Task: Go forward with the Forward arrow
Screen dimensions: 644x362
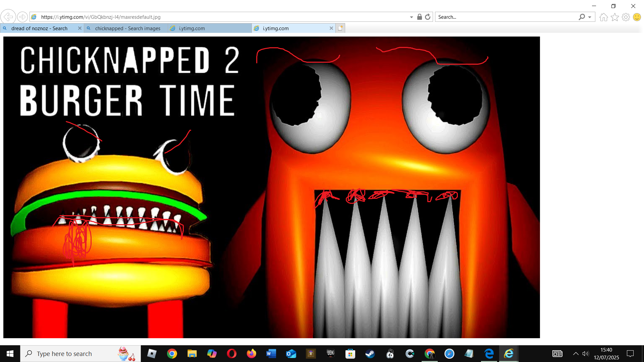Action: [x=22, y=17]
